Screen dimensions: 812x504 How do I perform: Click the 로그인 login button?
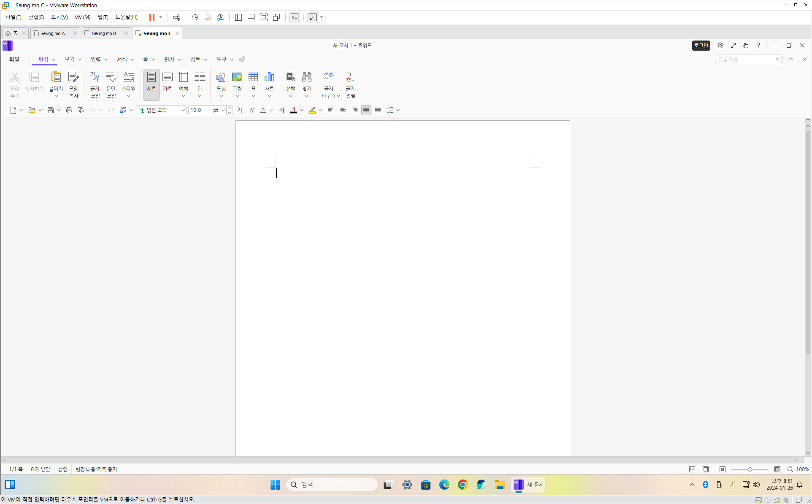point(701,46)
